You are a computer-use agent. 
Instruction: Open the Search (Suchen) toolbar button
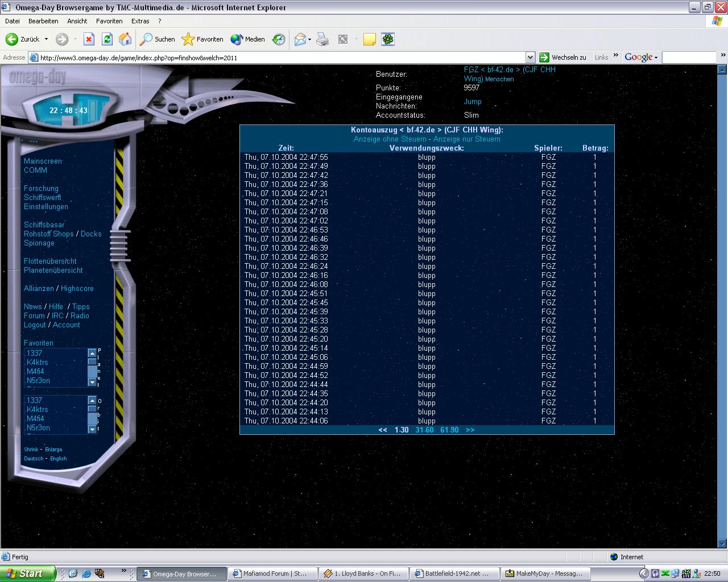pyautogui.click(x=158, y=39)
